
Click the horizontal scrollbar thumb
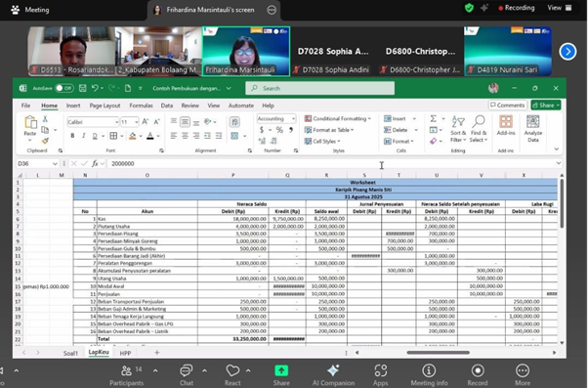(x=438, y=353)
